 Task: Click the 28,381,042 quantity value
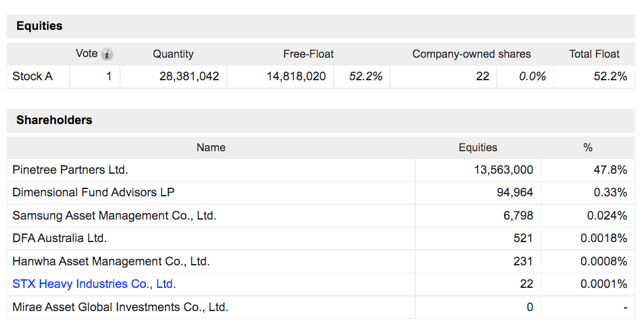189,76
